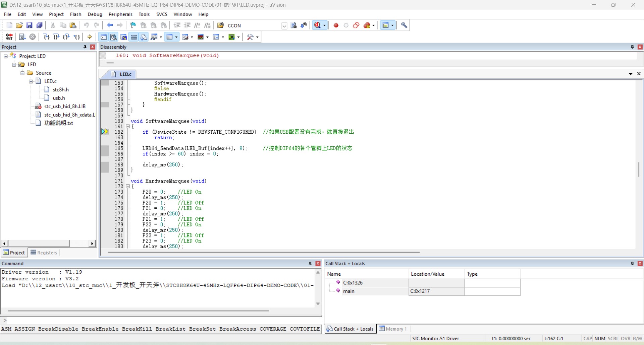
Task: Toggle the Disassembly Window toolbar button
Action: coord(114,37)
